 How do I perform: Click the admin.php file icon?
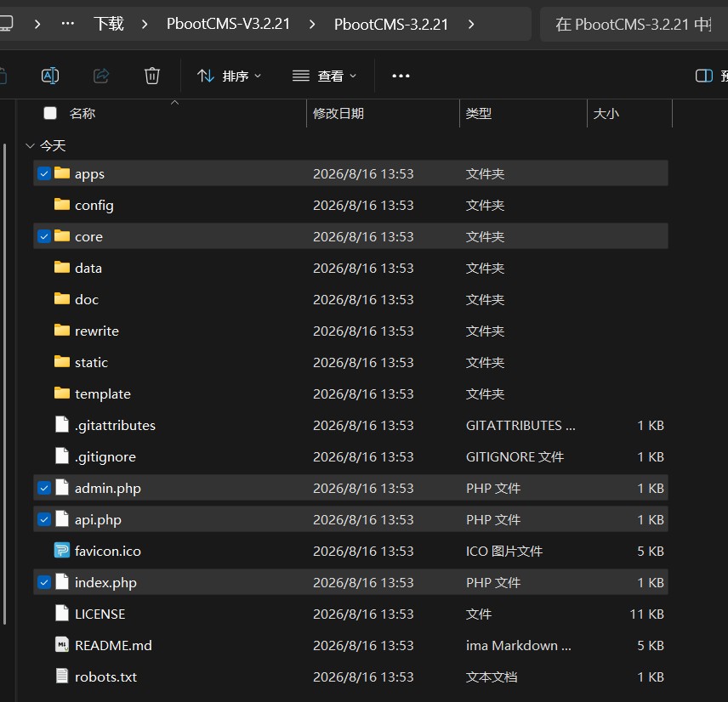coord(62,488)
